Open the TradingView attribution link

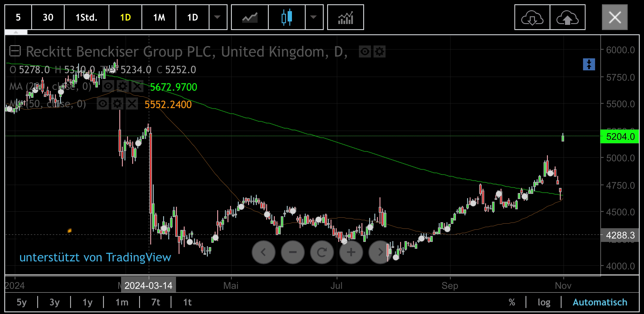95,257
